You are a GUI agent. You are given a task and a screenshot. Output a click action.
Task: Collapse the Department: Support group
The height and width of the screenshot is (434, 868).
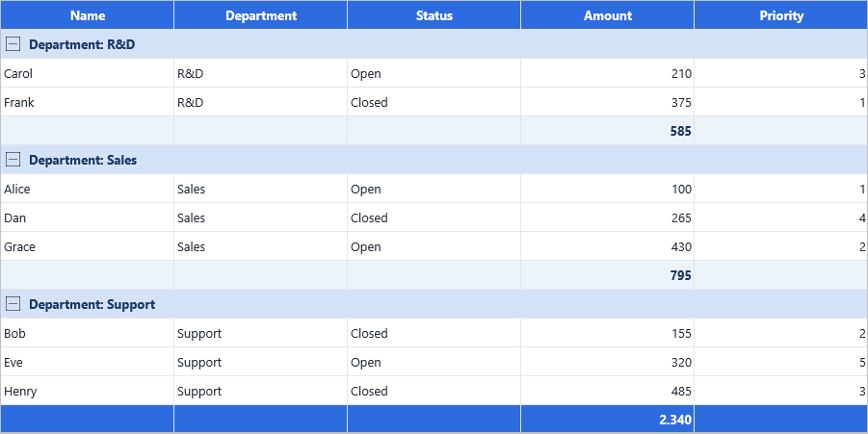pyautogui.click(x=13, y=304)
